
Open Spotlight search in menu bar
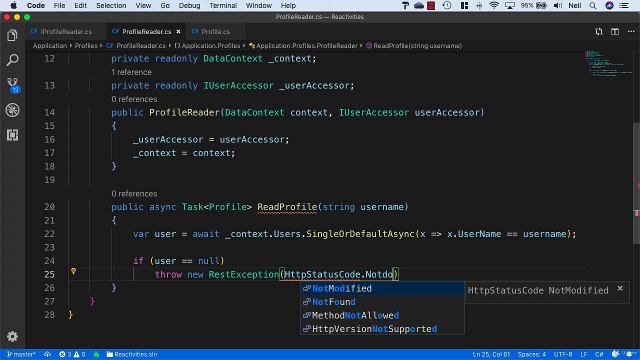point(593,5)
